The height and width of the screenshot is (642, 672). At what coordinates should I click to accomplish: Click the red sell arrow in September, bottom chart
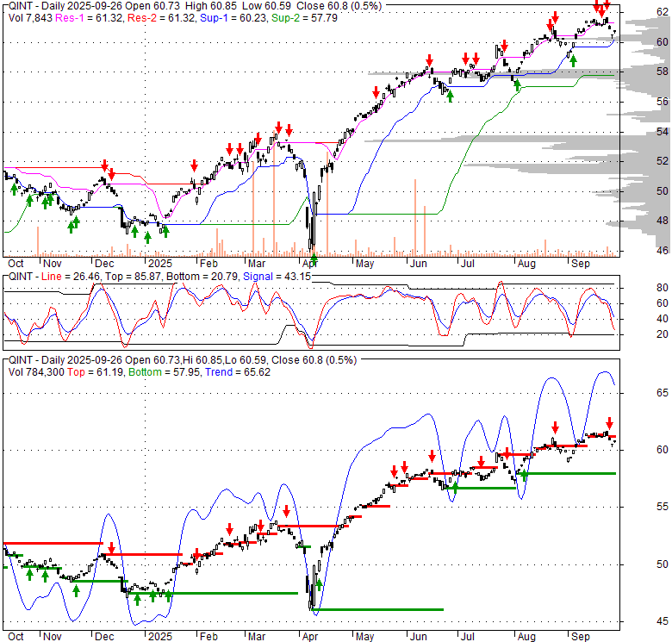pos(609,421)
